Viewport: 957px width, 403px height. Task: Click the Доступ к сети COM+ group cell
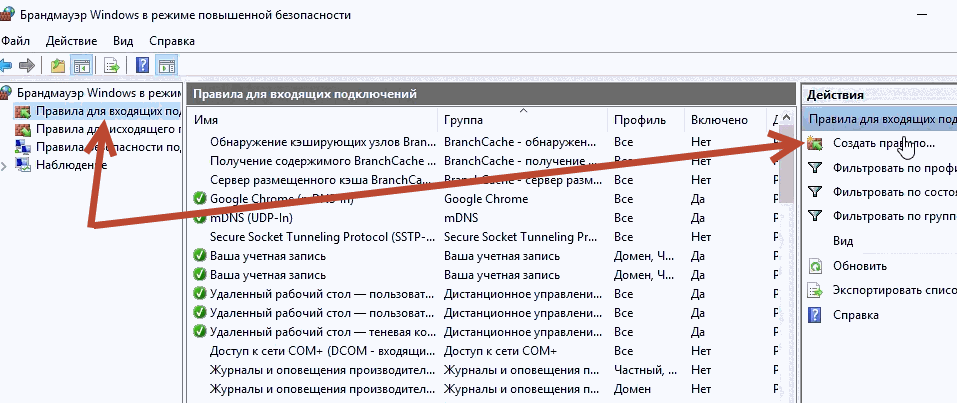click(500, 350)
